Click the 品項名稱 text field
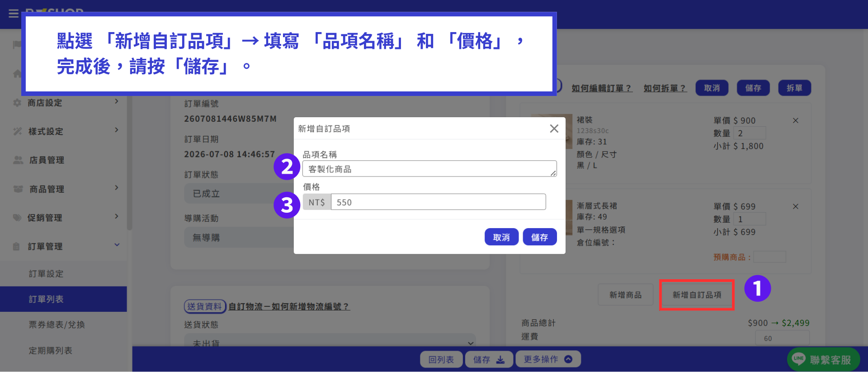868x372 pixels. pos(429,169)
